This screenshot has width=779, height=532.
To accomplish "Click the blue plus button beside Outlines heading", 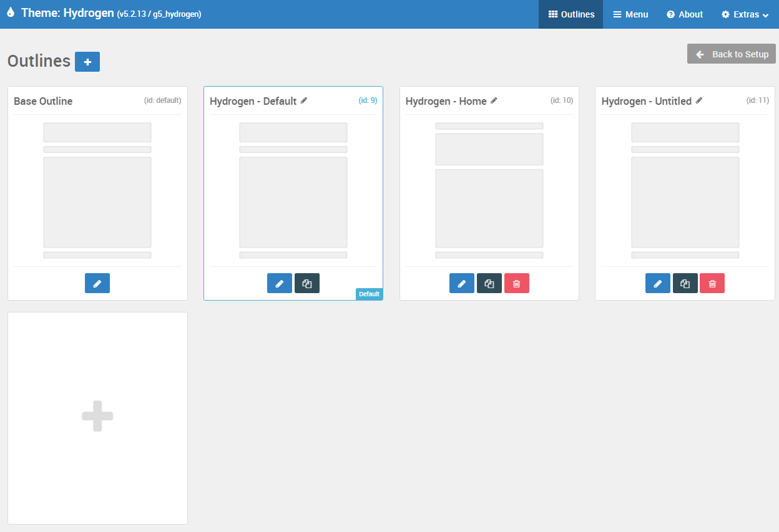I will 87,62.
